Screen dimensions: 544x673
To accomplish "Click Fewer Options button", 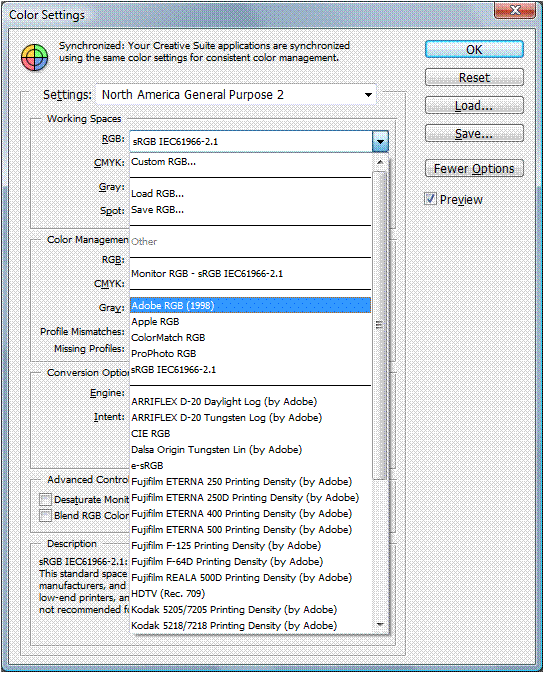I will 474,168.
